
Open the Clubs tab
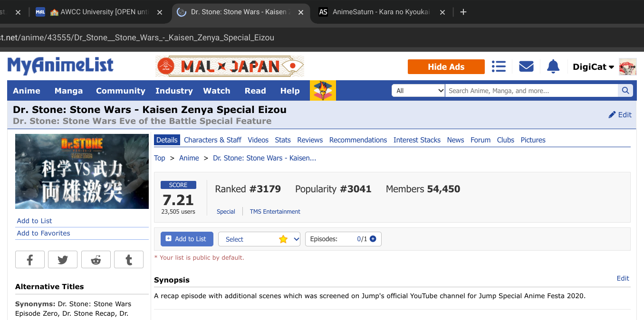506,140
